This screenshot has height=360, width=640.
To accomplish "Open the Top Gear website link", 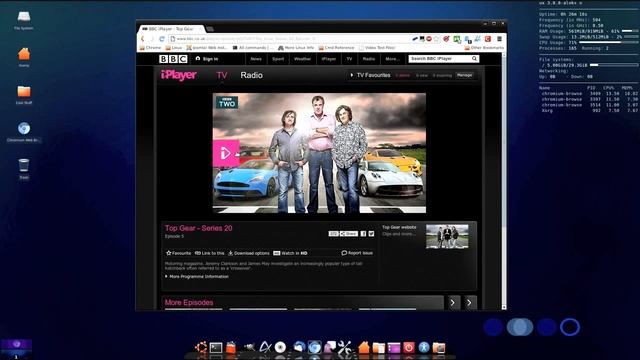I will coord(399,227).
